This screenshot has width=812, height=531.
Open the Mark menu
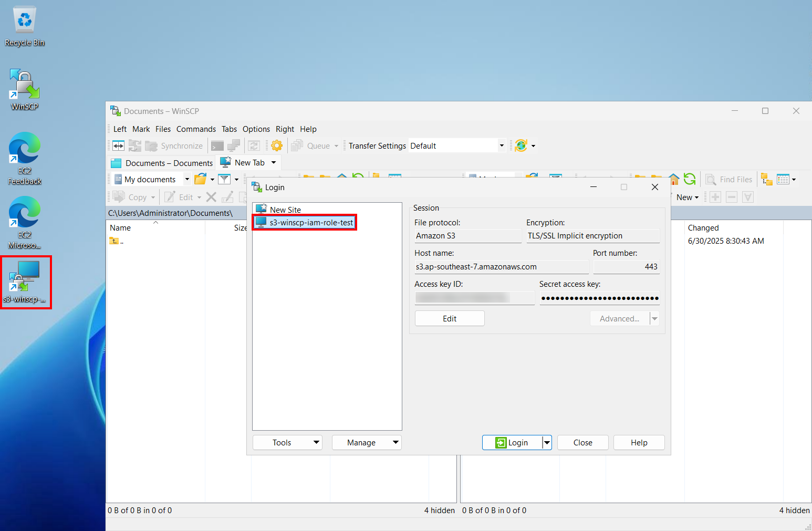pyautogui.click(x=141, y=129)
